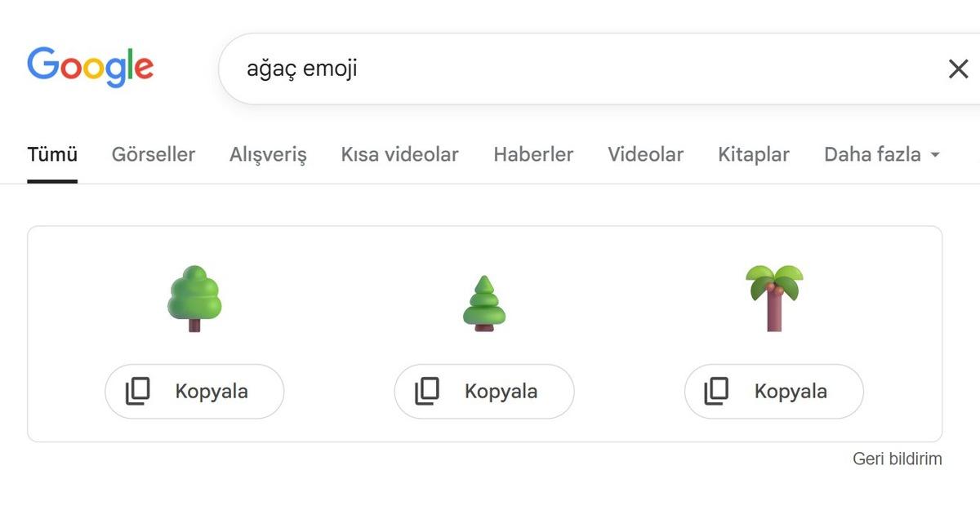Screen dimensions: 980x510
Task: Select the Tümü tab
Action: point(52,154)
